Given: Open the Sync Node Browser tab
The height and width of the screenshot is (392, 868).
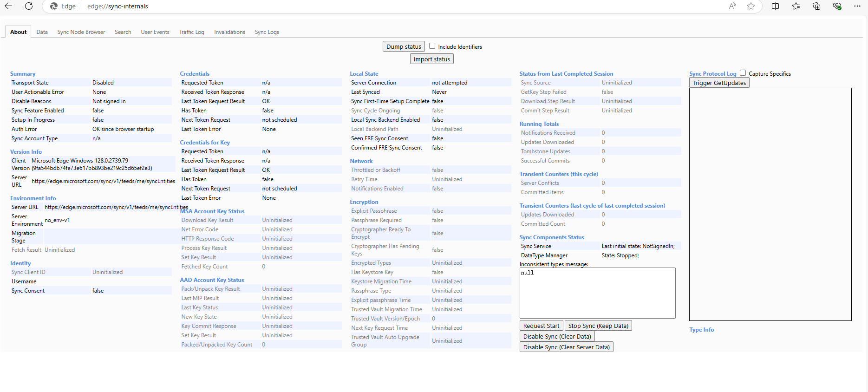Looking at the screenshot, I should 81,32.
